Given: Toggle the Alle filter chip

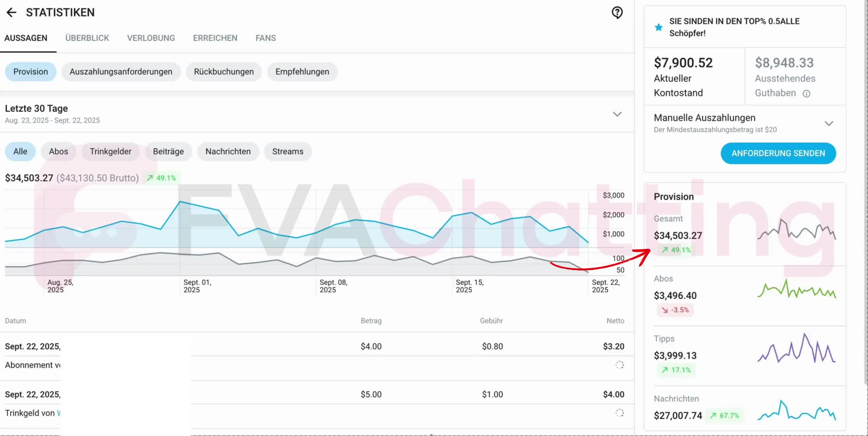Looking at the screenshot, I should pos(20,151).
